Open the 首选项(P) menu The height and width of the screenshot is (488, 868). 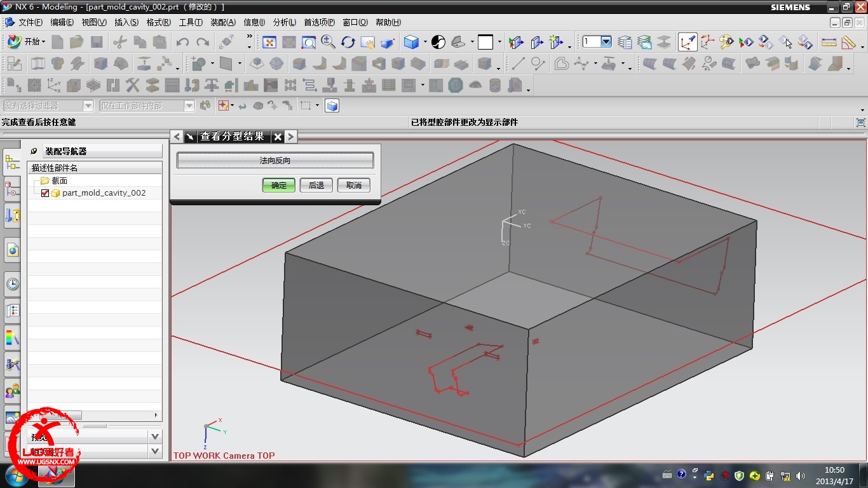pos(319,22)
